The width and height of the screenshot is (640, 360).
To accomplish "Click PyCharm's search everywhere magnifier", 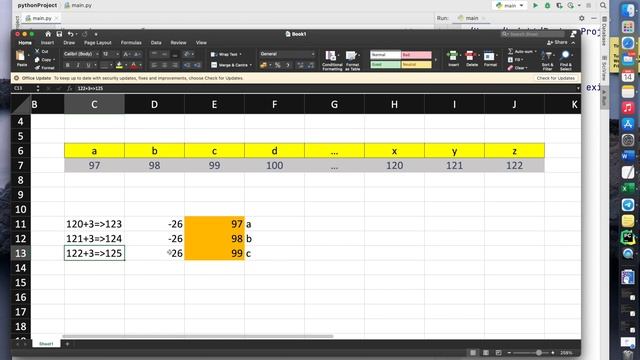I will pos(603,5).
